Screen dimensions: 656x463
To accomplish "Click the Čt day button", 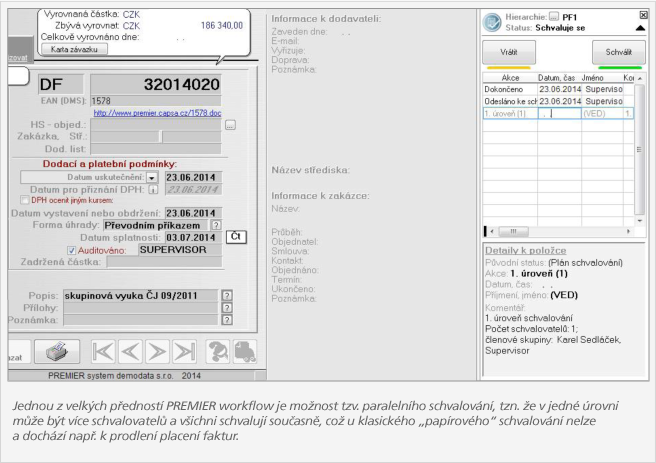I will [236, 237].
